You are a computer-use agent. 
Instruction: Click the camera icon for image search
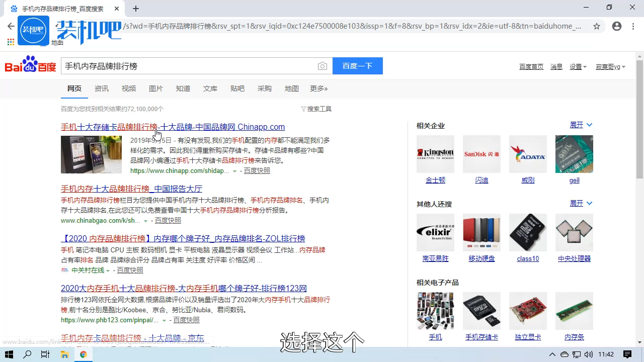(x=323, y=66)
